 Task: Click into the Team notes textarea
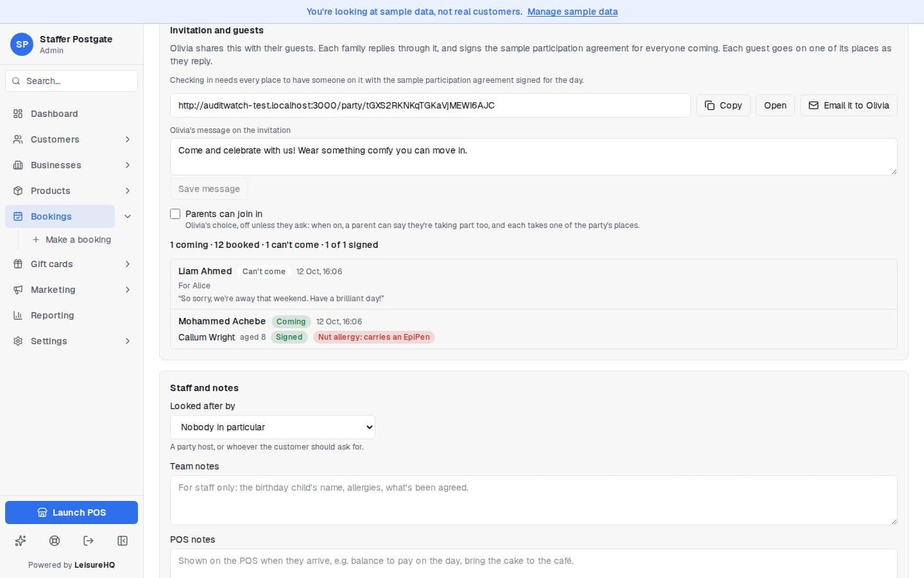(533, 500)
